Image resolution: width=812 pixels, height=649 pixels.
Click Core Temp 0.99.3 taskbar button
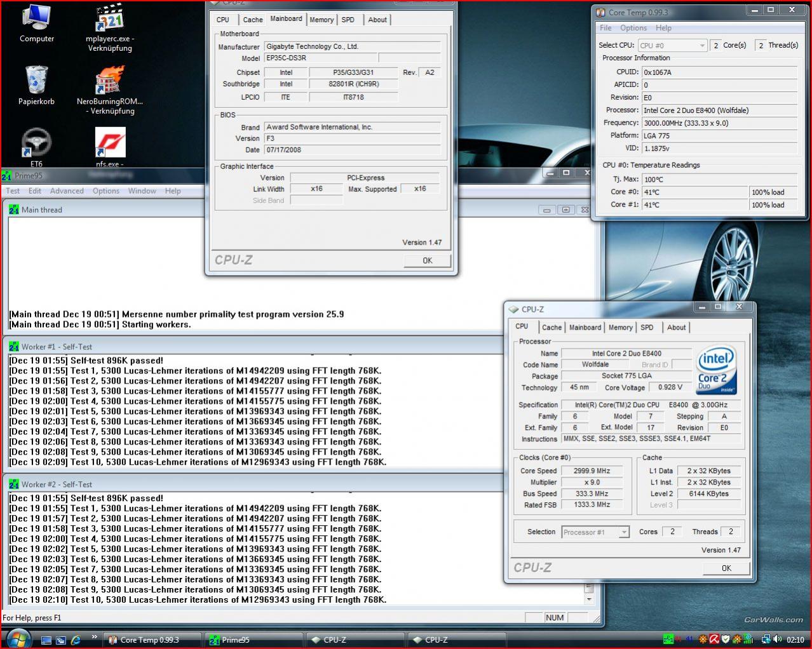pos(151,640)
